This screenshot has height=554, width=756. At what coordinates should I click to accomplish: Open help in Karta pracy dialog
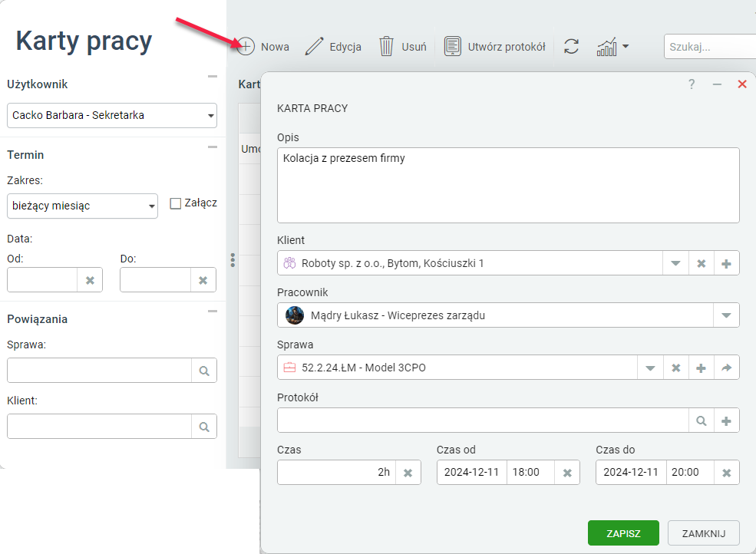(x=692, y=84)
